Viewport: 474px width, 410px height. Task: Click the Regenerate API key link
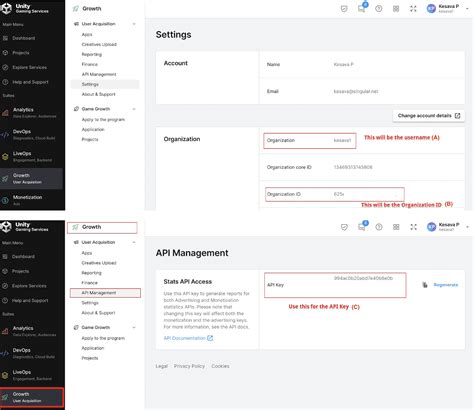(446, 285)
